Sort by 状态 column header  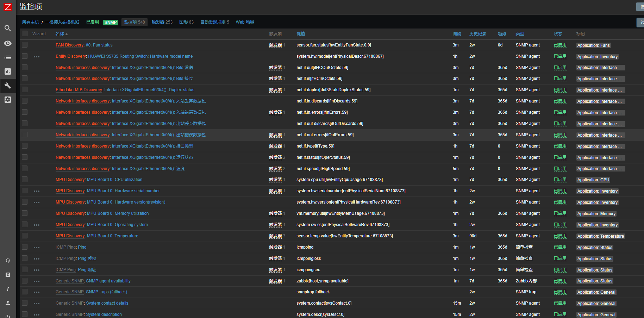(x=558, y=34)
